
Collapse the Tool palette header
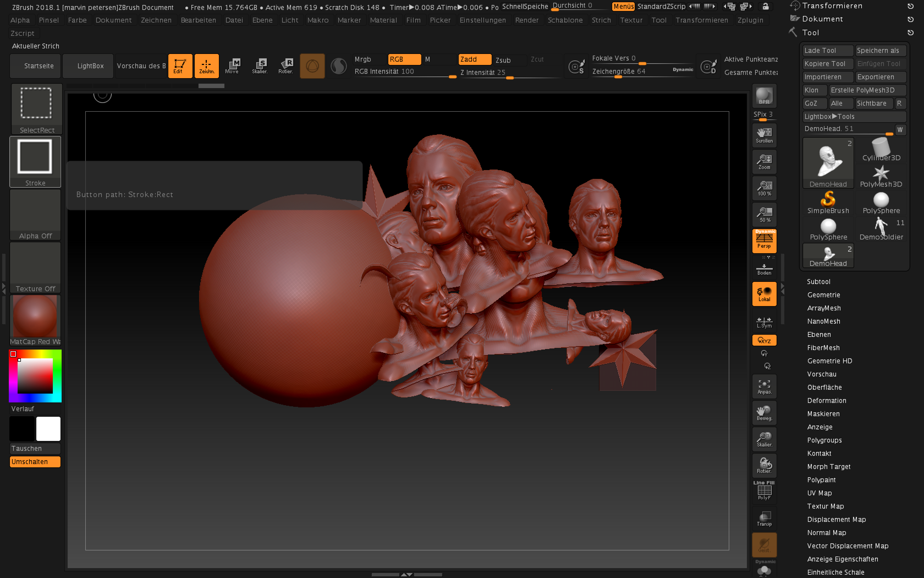(811, 32)
